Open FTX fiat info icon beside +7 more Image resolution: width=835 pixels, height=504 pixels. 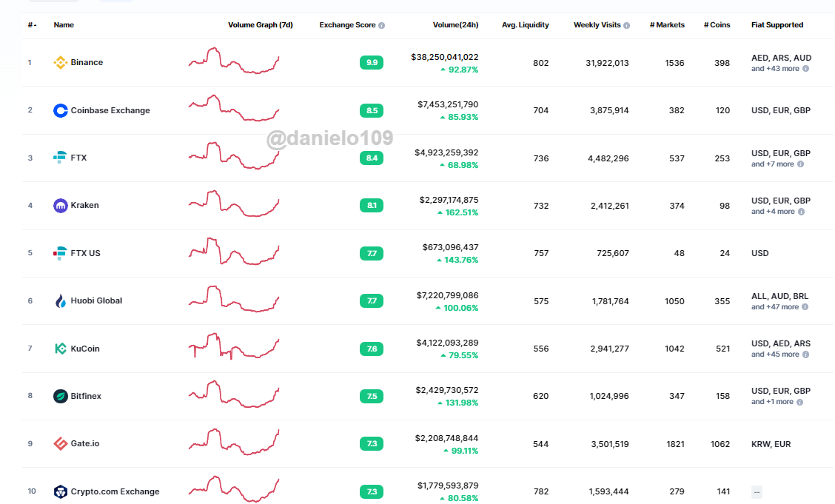click(x=800, y=164)
